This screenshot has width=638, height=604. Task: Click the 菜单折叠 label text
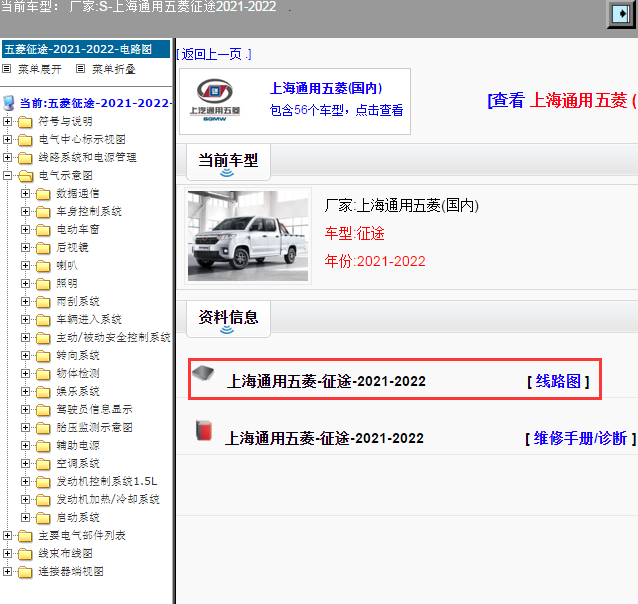pyautogui.click(x=114, y=69)
